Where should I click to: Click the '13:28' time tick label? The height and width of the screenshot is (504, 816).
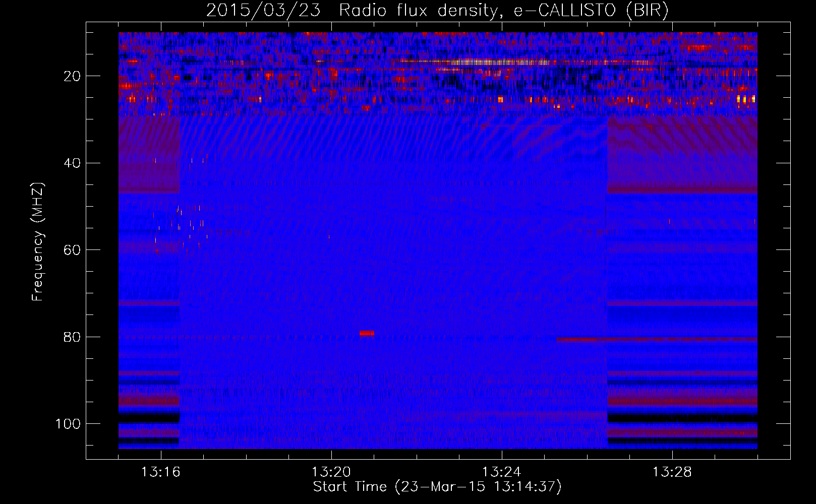(x=672, y=472)
